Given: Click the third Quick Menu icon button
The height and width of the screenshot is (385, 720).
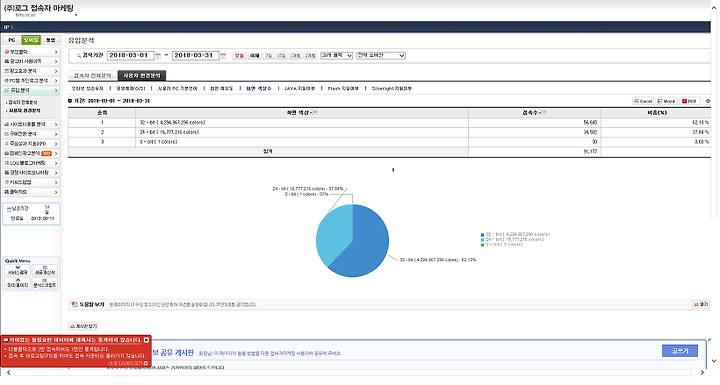Looking at the screenshot, I should (18, 283).
